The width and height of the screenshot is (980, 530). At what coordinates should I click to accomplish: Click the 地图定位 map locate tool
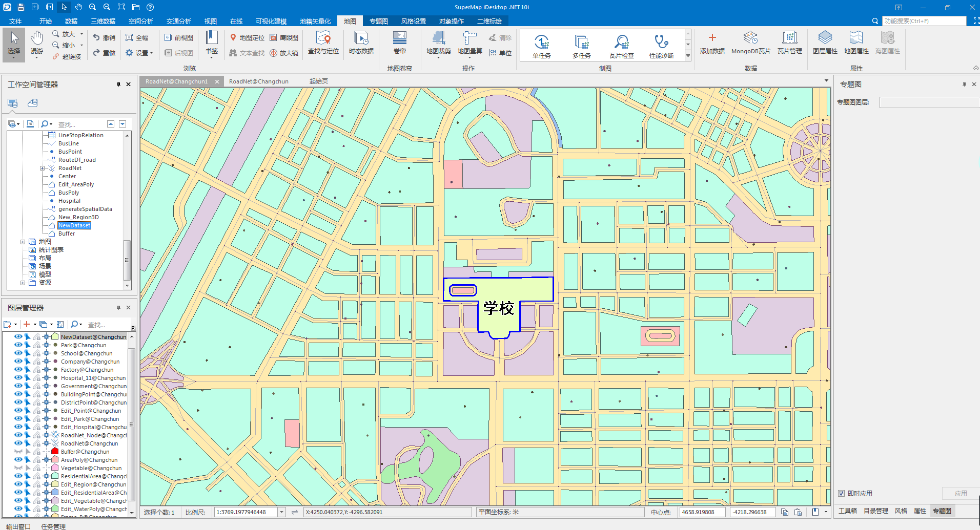click(247, 37)
